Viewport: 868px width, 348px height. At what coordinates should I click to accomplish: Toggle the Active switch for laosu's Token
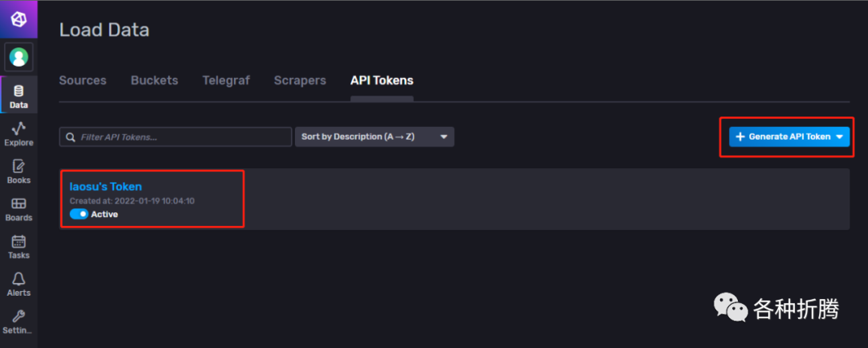point(79,215)
